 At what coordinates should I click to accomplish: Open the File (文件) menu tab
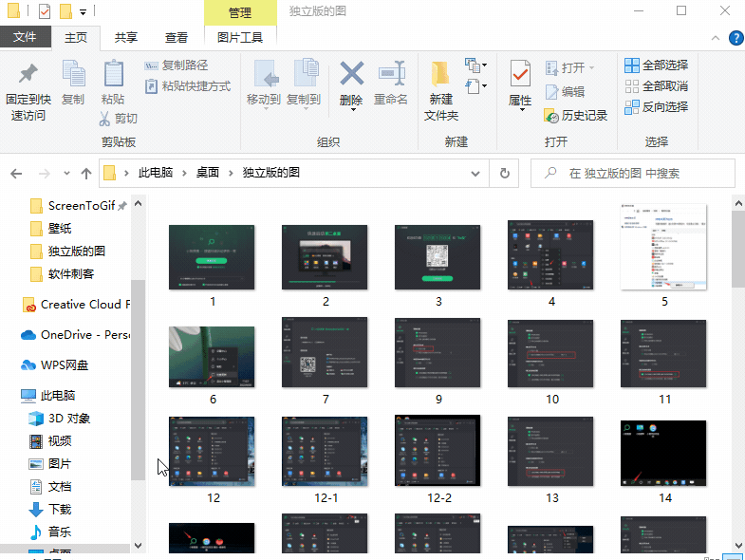tap(26, 37)
